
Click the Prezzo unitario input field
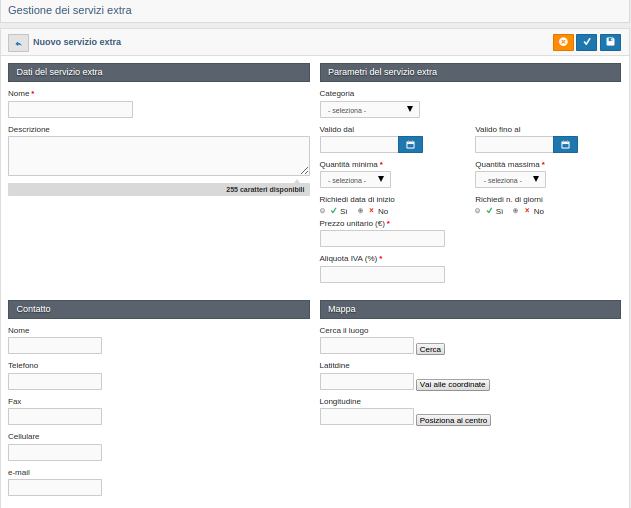[382, 239]
